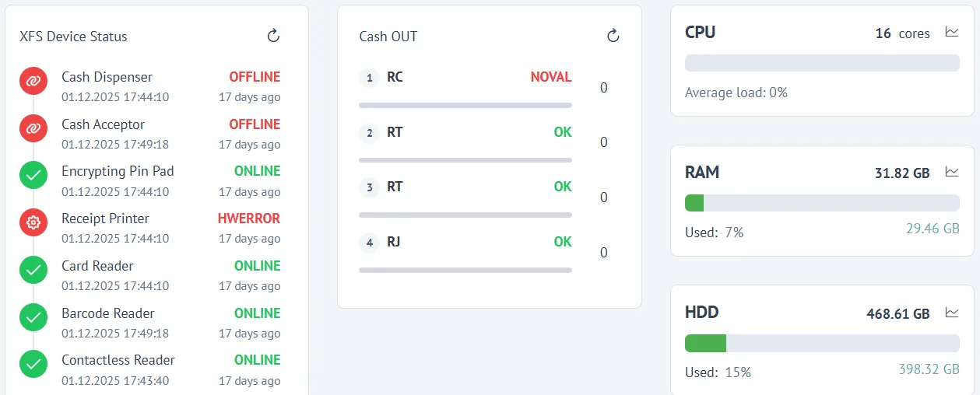Click the NOVAL status of RC cassette

[551, 77]
